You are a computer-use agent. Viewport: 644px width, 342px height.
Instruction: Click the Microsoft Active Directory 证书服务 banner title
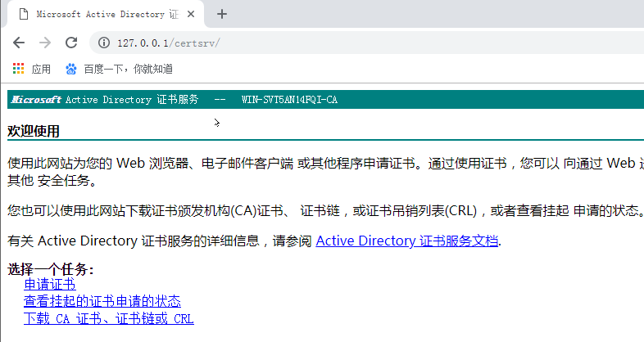tap(105, 100)
